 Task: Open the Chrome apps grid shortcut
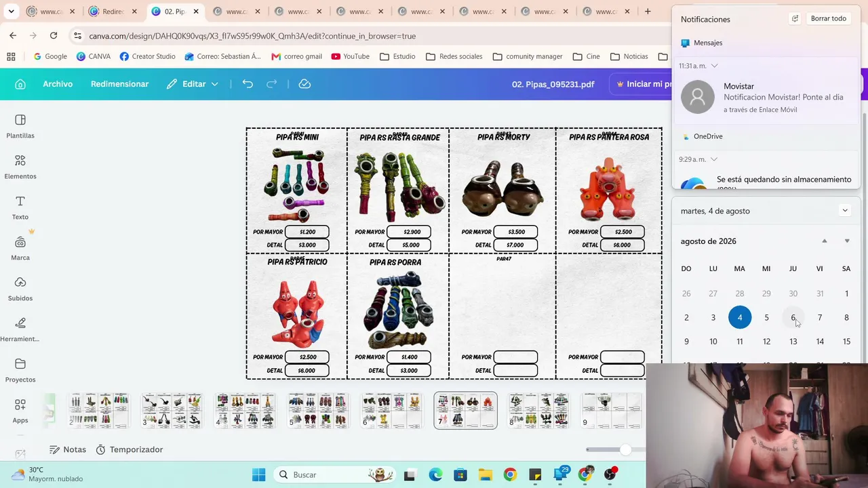click(11, 56)
